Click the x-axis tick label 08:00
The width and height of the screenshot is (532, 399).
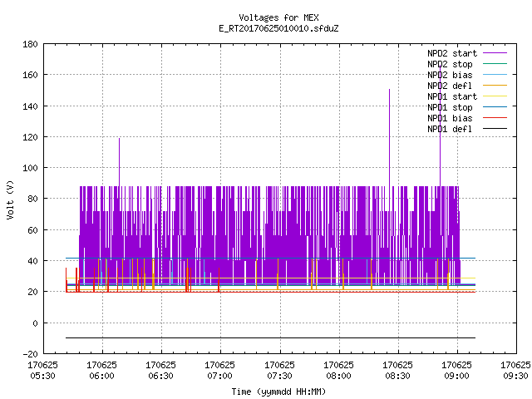338,376
